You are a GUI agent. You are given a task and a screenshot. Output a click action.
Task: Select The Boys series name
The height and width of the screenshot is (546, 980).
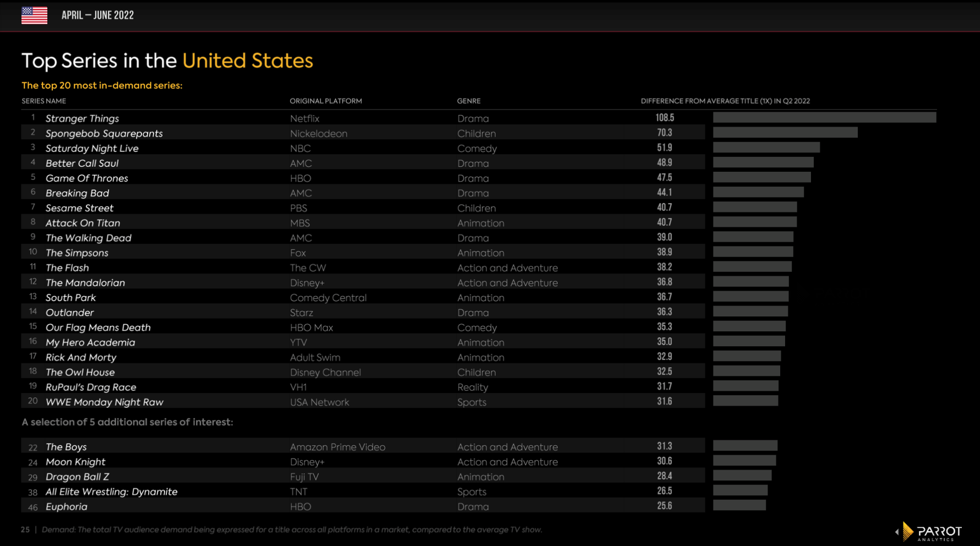(x=66, y=446)
